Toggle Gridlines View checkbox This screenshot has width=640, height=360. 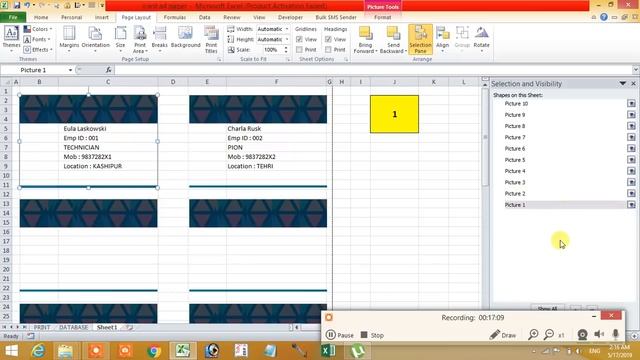click(299, 39)
